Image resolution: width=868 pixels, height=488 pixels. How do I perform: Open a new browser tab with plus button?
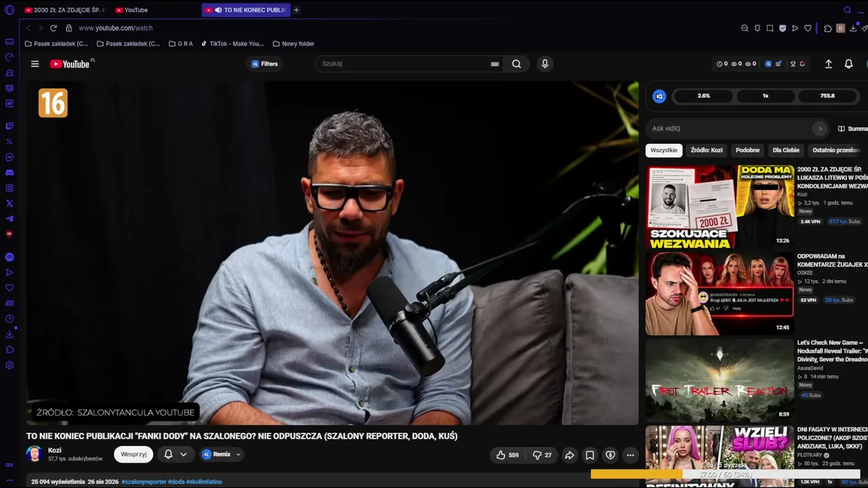point(296,10)
